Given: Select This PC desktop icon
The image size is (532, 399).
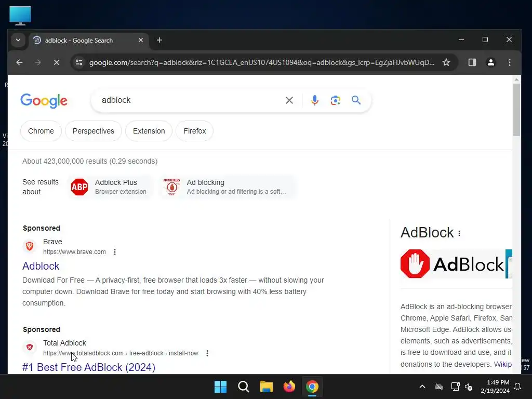Looking at the screenshot, I should [20, 16].
